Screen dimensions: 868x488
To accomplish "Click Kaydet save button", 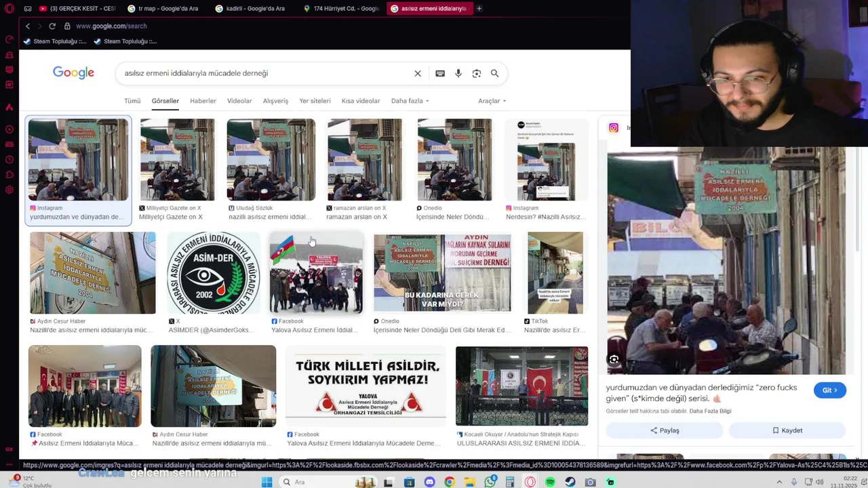I will coord(787,430).
